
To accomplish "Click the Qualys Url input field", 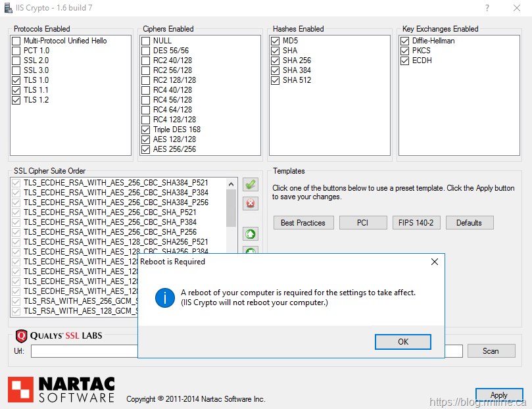I will point(84,351).
